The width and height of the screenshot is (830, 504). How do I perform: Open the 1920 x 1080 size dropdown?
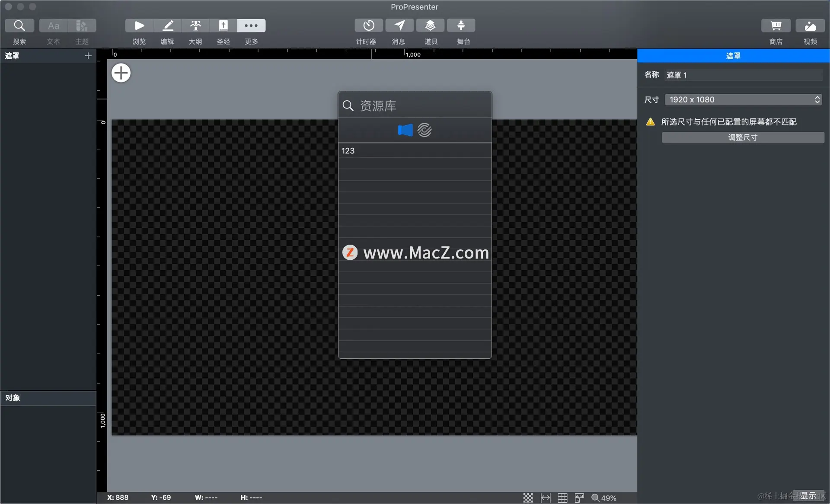743,99
